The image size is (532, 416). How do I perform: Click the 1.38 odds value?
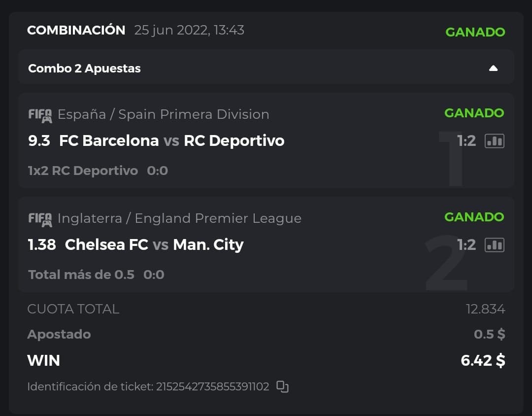[x=42, y=245]
